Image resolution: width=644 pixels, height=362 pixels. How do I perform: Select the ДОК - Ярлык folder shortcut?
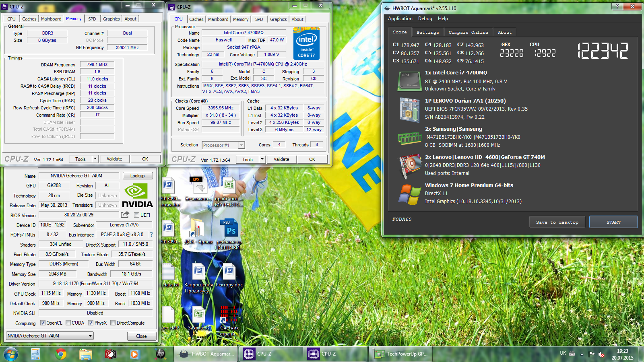(x=198, y=231)
